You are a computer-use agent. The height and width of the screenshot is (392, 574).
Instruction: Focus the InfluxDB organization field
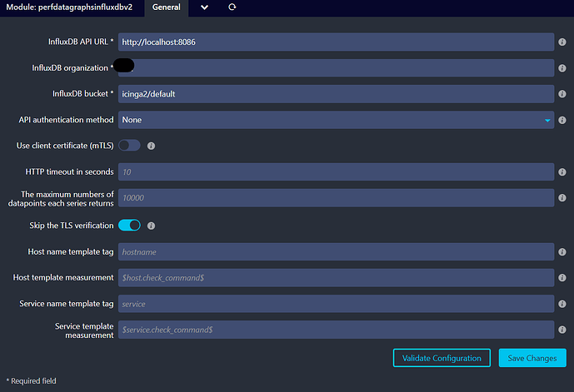point(336,68)
